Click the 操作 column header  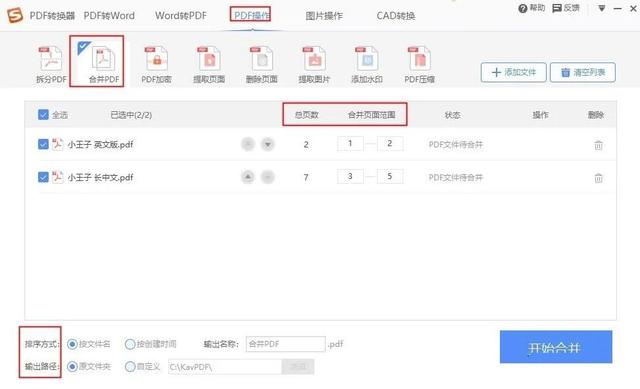(540, 115)
